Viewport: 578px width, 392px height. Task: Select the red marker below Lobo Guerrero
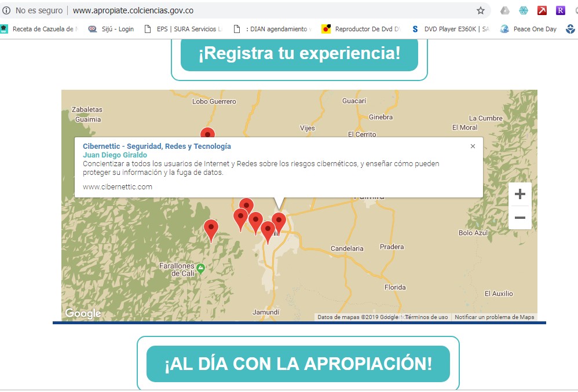pos(207,133)
